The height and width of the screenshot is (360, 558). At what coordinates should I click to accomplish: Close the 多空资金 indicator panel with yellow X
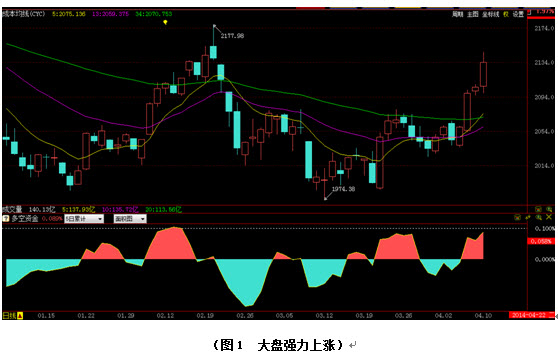pos(549,217)
